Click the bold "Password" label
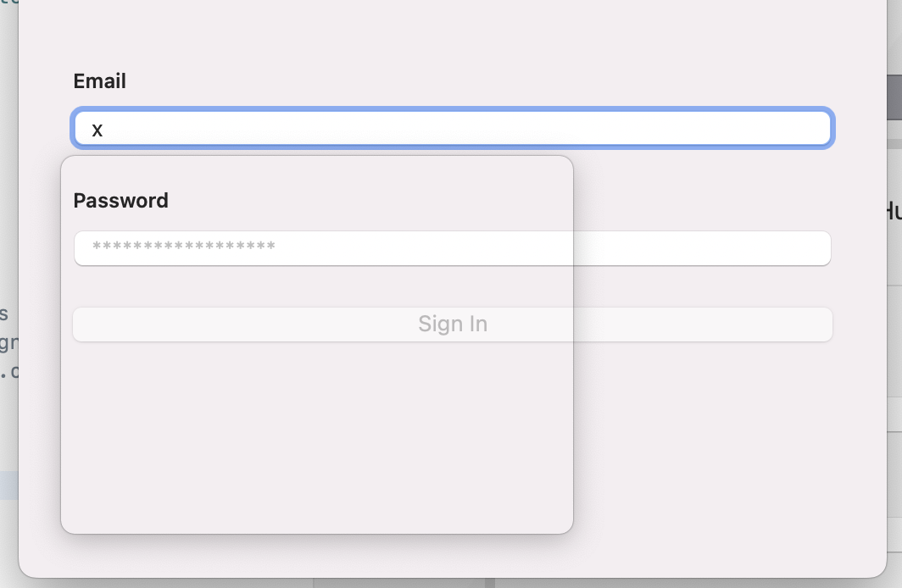Screen dimensions: 902x588 click(x=121, y=201)
